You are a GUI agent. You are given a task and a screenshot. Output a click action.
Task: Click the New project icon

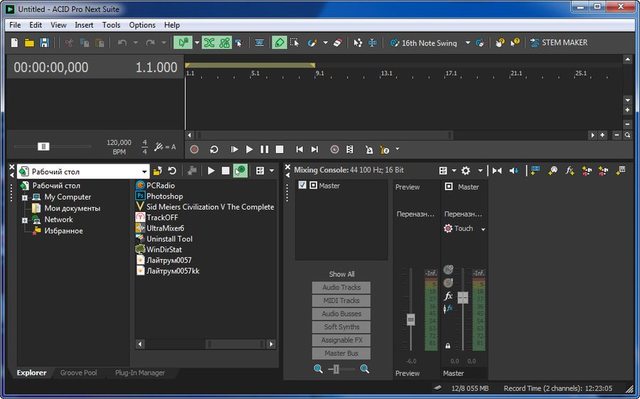click(x=14, y=43)
